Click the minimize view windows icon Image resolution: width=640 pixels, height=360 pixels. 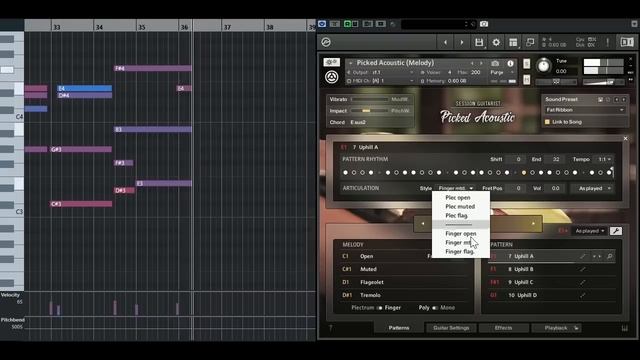530,42
